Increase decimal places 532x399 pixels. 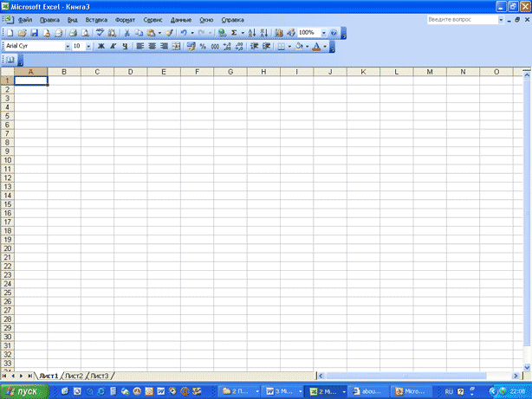pyautogui.click(x=227, y=46)
